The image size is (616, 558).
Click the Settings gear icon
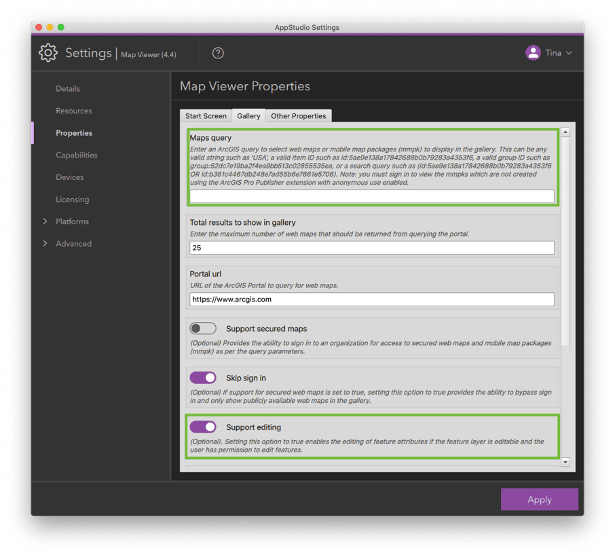(48, 53)
